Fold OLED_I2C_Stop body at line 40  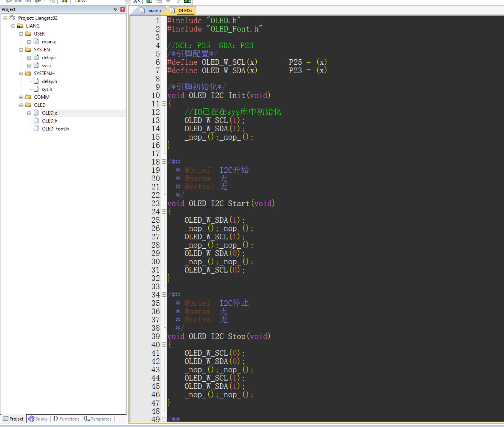[164, 344]
